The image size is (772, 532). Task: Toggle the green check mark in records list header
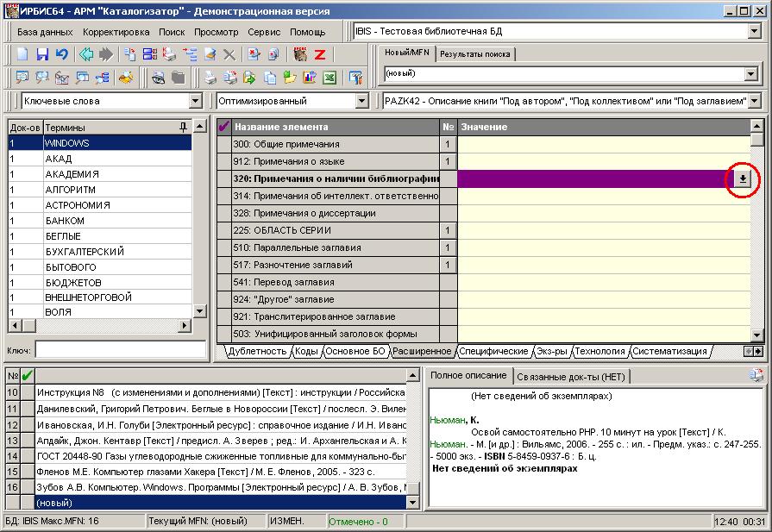(x=28, y=376)
